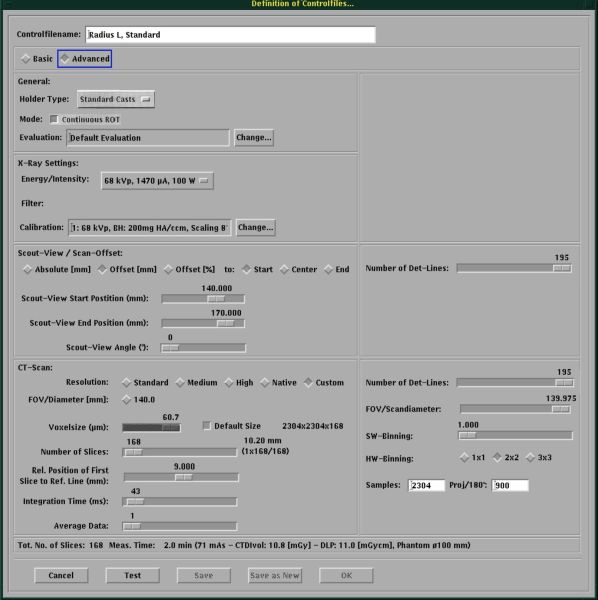Click Scout-View Start Position slider
The image size is (598, 600).
[203, 299]
